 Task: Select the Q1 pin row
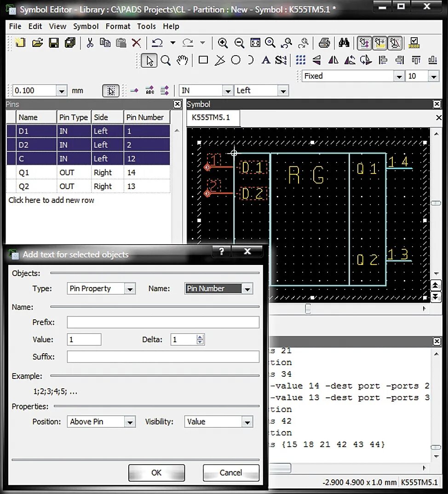88,172
